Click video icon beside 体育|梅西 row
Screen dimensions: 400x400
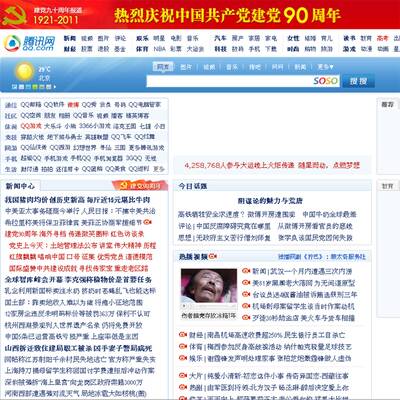pyautogui.click(x=183, y=346)
